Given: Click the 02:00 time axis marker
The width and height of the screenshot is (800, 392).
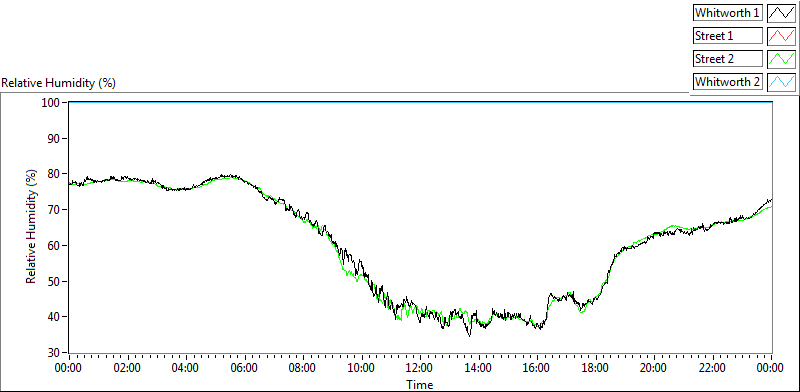Looking at the screenshot, I should point(127,368).
